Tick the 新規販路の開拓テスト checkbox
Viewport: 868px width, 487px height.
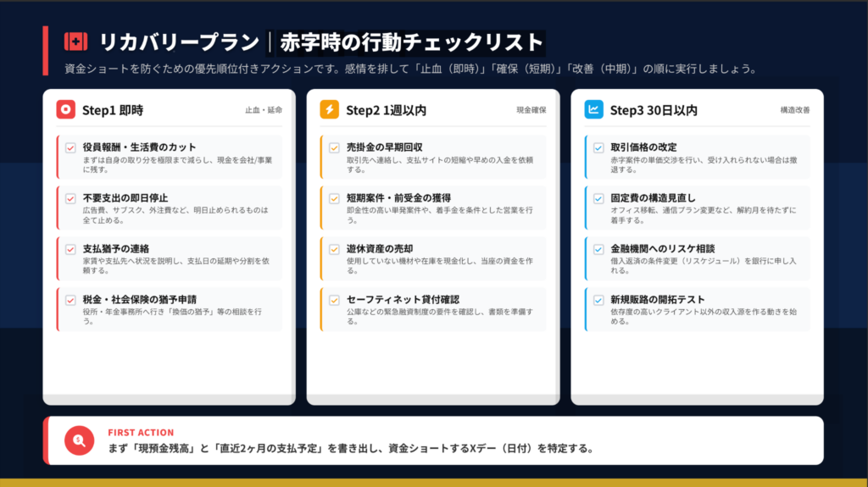pos(599,300)
